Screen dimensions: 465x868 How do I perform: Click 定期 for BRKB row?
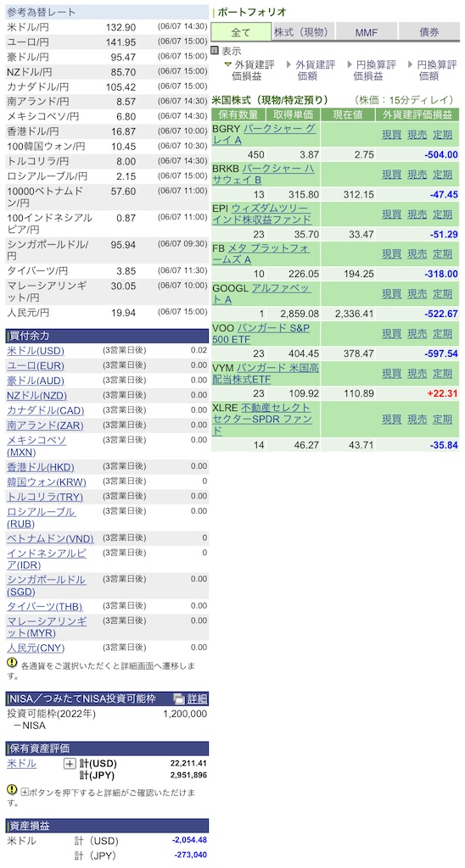tap(443, 175)
